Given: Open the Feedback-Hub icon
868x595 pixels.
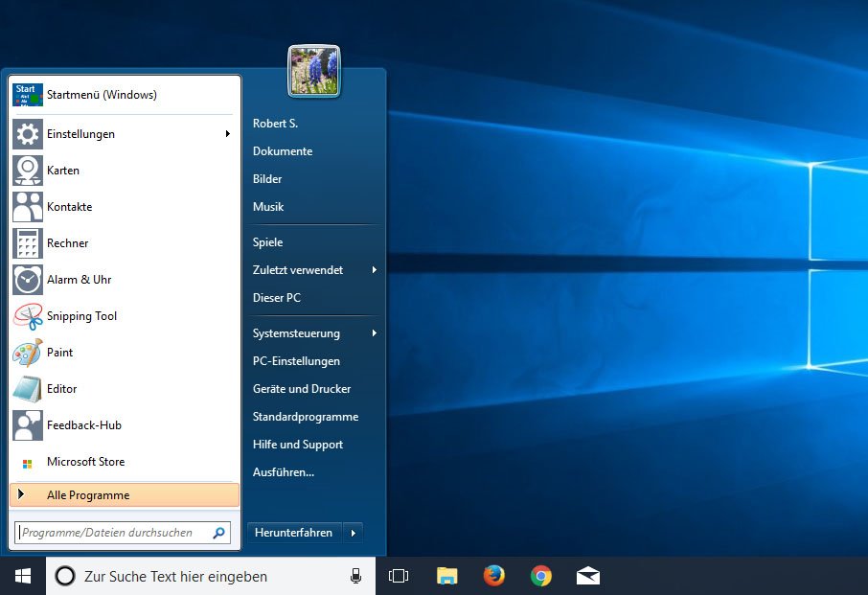Looking at the screenshot, I should coord(28,425).
